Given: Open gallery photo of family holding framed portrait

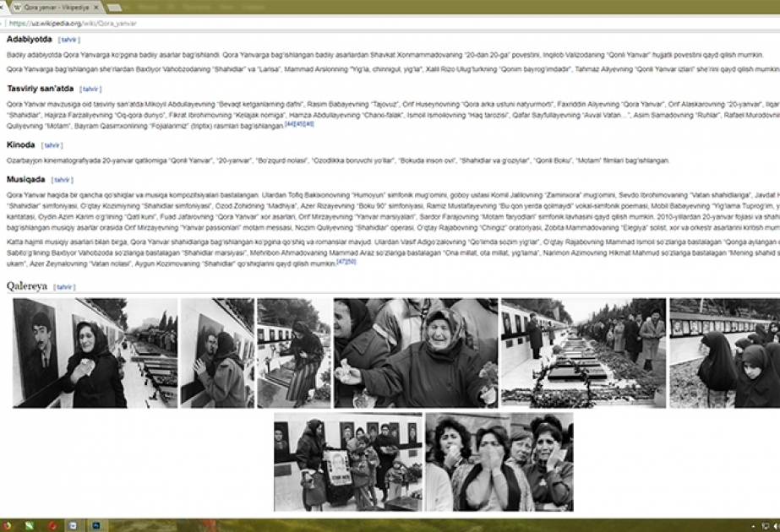Looking at the screenshot, I should click(x=348, y=462).
